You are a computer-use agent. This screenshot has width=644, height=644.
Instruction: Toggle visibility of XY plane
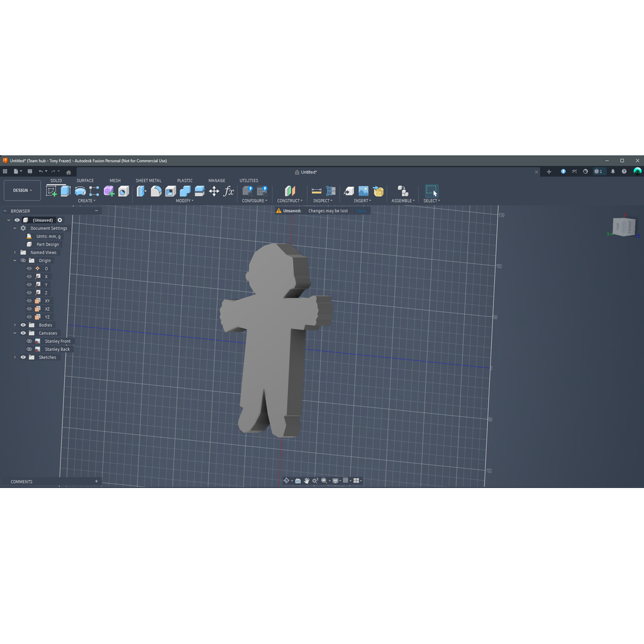click(x=29, y=301)
